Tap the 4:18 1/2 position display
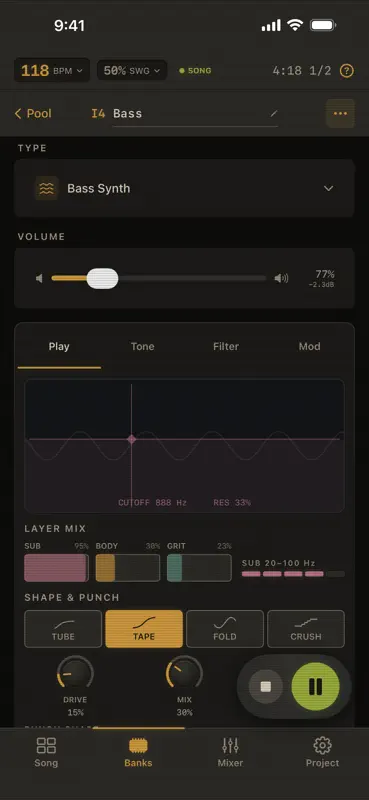Screen dimensions: 369x800 coord(302,71)
